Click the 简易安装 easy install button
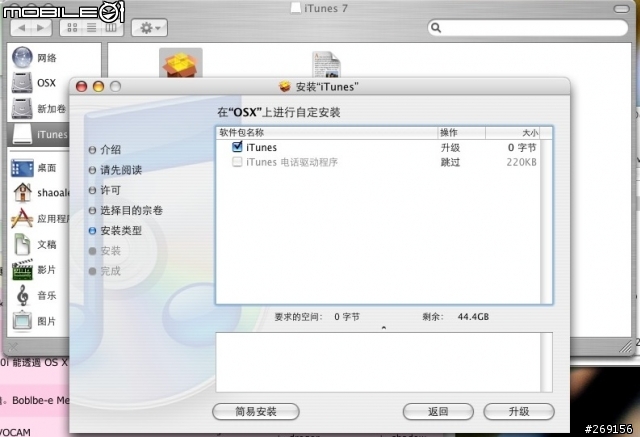 256,411
